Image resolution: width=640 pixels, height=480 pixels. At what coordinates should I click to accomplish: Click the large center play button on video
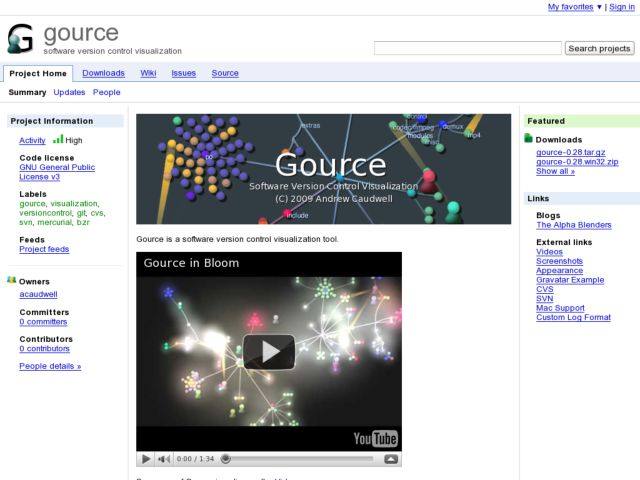coord(269,351)
